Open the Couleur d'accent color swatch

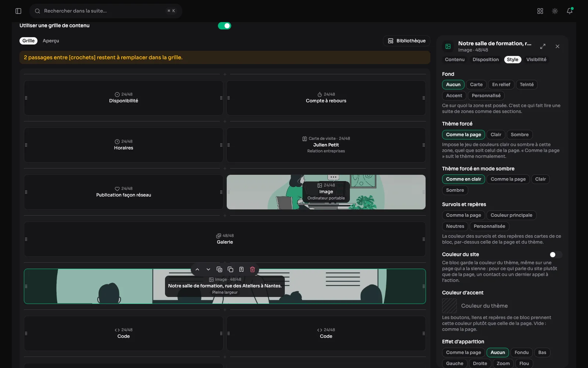(x=449, y=306)
